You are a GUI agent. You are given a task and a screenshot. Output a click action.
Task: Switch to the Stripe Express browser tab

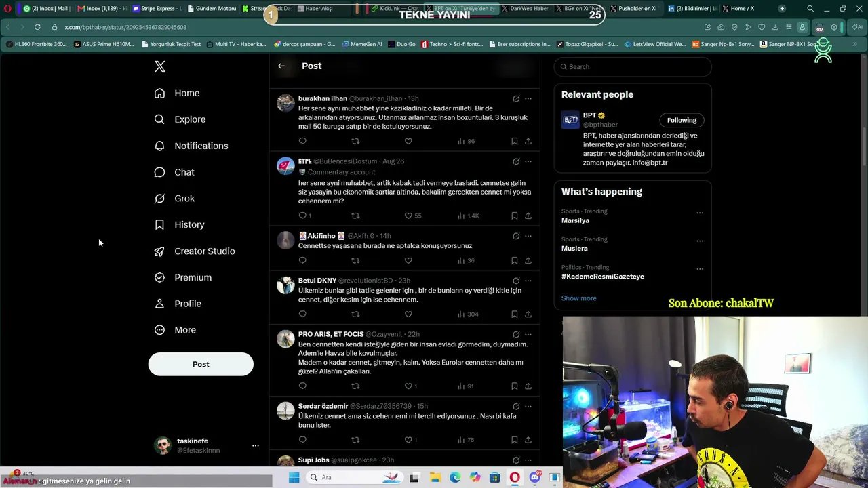pyautogui.click(x=157, y=8)
